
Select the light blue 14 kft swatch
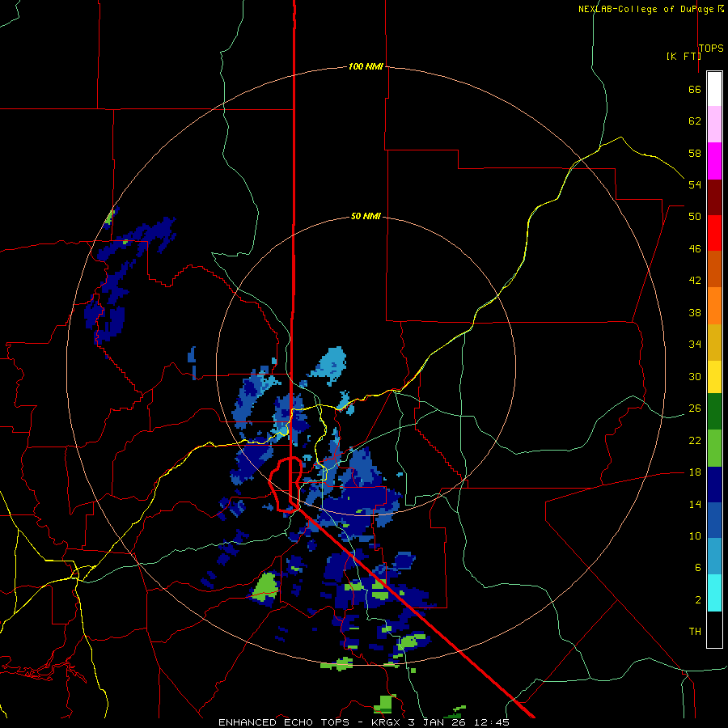(x=714, y=557)
